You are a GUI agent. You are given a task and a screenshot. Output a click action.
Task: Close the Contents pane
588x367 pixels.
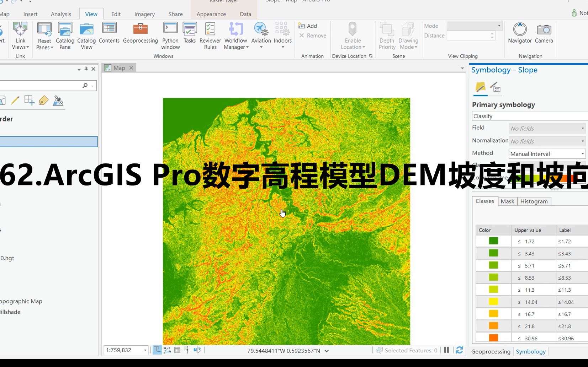(94, 69)
